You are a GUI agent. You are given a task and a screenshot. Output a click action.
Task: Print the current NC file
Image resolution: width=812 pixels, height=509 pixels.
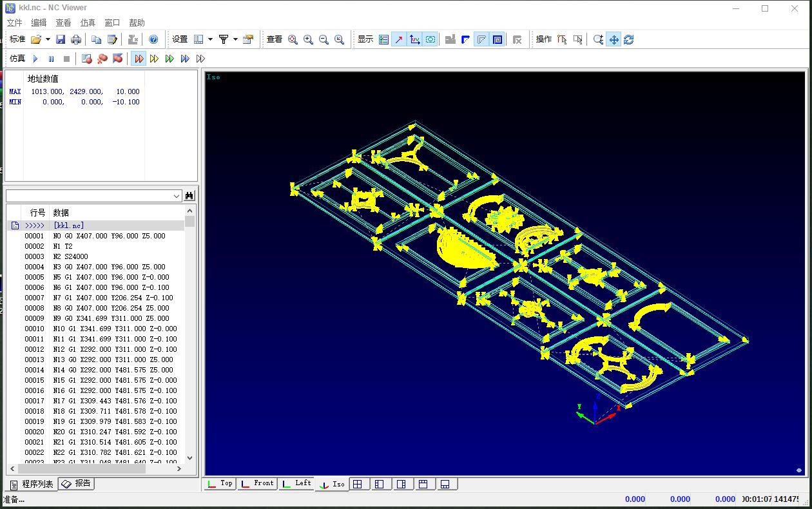pos(76,39)
